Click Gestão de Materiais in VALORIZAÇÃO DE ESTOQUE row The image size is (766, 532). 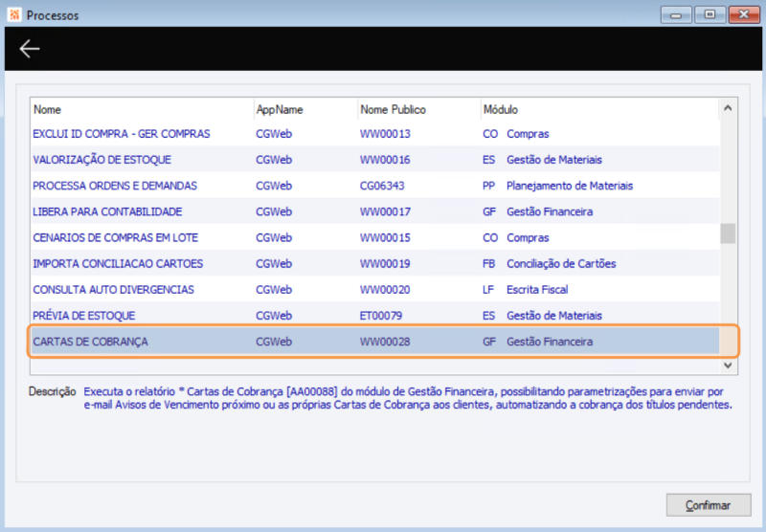tap(554, 160)
